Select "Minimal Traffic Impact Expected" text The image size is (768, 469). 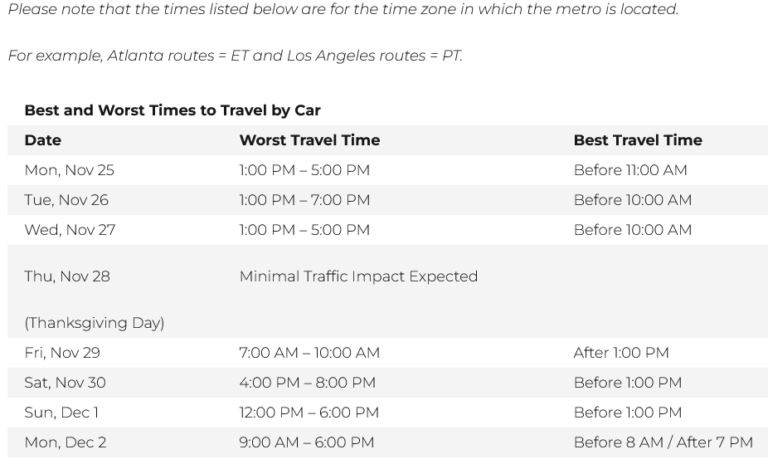pyautogui.click(x=358, y=276)
